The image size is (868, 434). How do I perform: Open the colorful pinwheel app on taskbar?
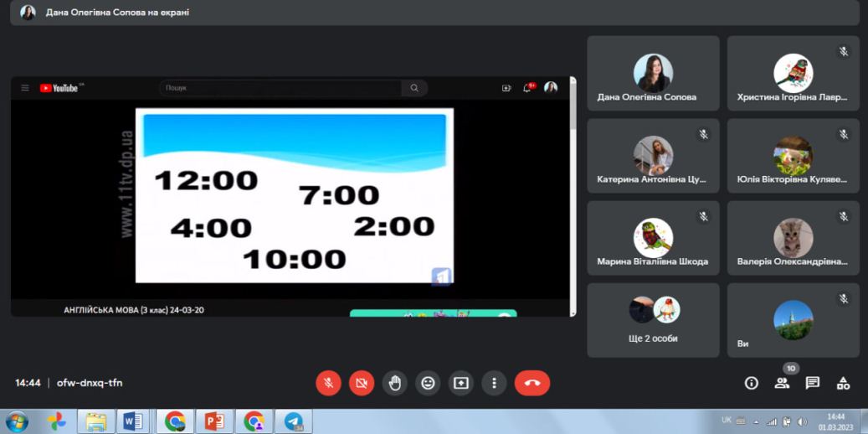click(56, 421)
